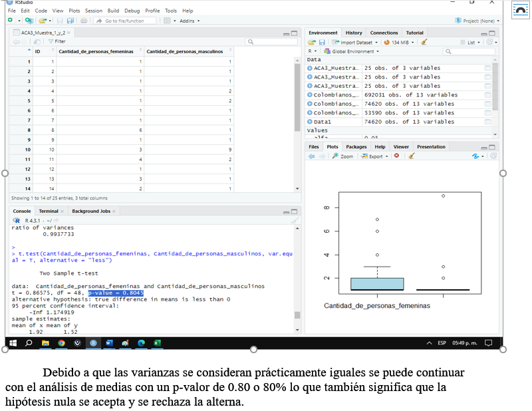This screenshot has width=532, height=411.
Task: Close the Background Jobs tab with its X
Action: [114, 211]
